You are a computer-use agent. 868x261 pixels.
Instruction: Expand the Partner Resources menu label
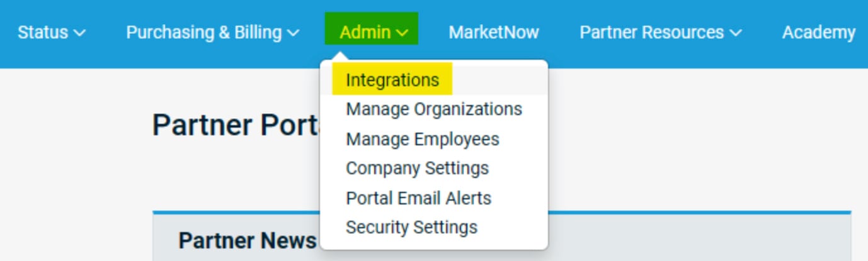651,32
